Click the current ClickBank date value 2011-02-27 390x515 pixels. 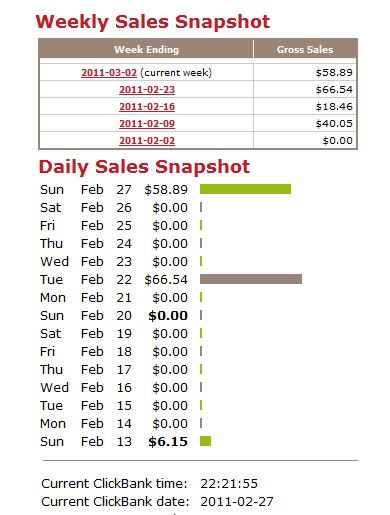point(237,501)
